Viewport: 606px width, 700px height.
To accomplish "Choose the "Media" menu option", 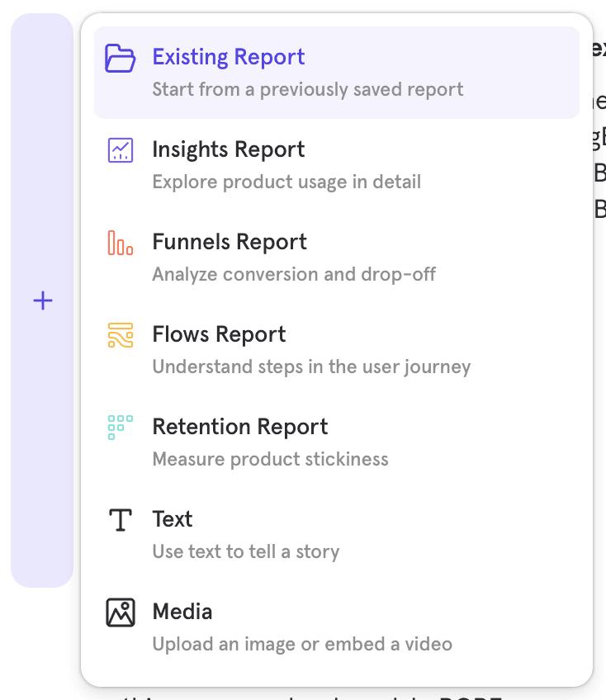I will [182, 612].
